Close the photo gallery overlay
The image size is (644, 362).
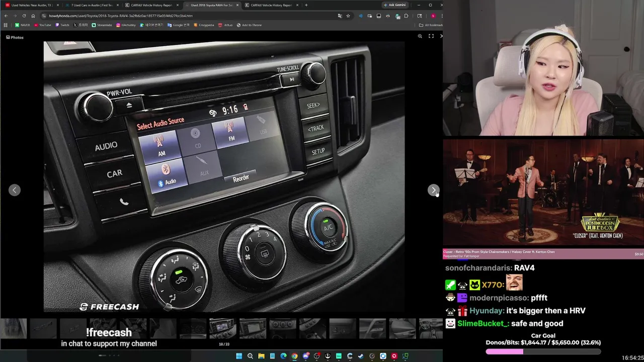[441, 36]
